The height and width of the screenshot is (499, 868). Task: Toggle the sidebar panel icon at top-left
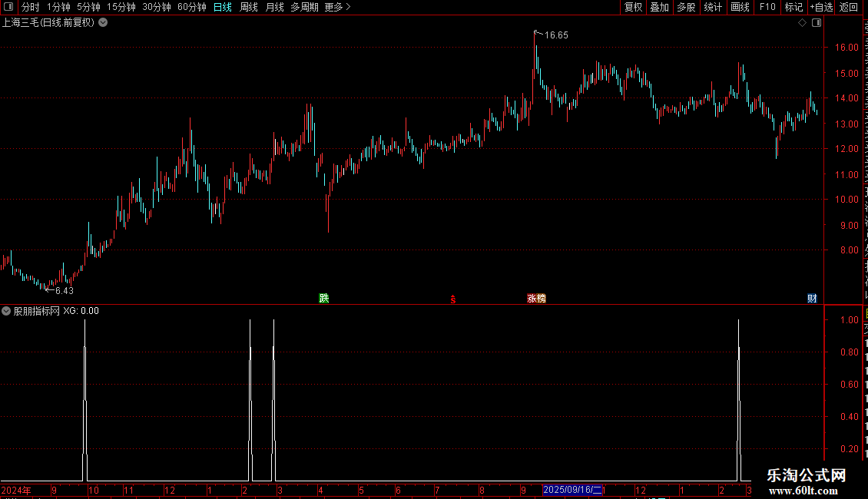(x=8, y=7)
